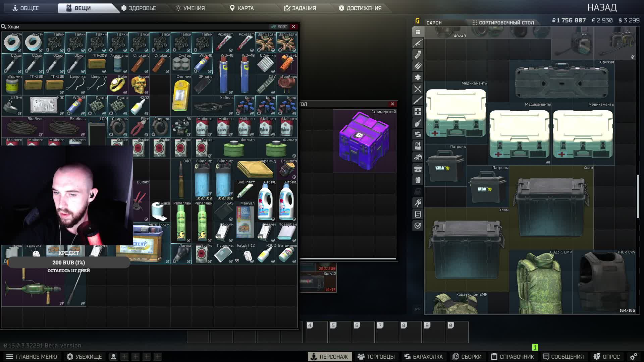644x362 pixels.
Task: Click НАЗАД to go back
Action: [602, 7]
